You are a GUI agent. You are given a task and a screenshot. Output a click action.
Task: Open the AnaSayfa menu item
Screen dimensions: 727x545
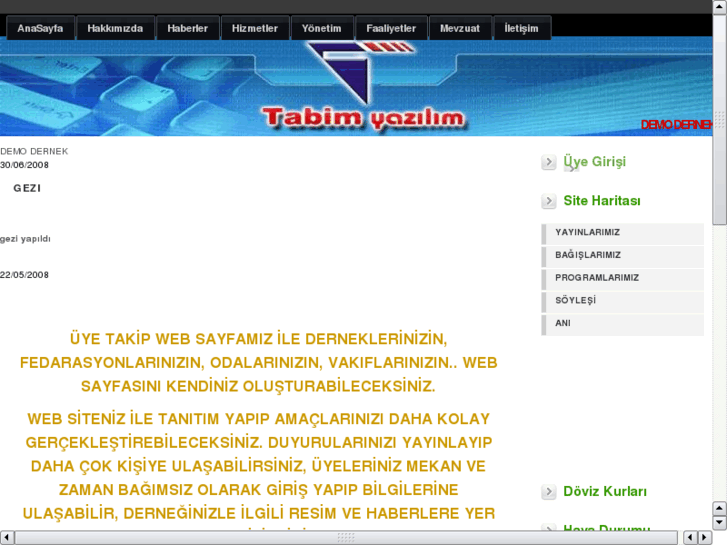click(x=40, y=28)
